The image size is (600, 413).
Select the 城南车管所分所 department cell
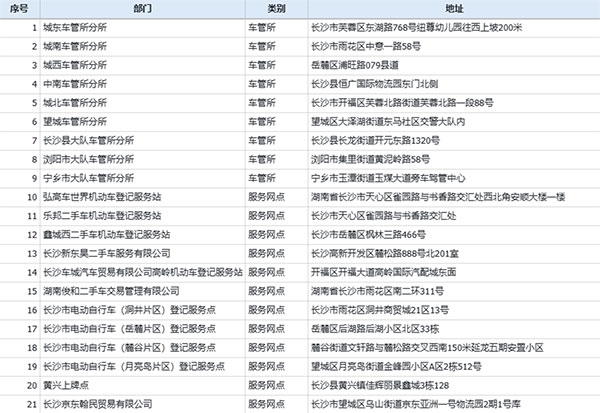[x=75, y=46]
